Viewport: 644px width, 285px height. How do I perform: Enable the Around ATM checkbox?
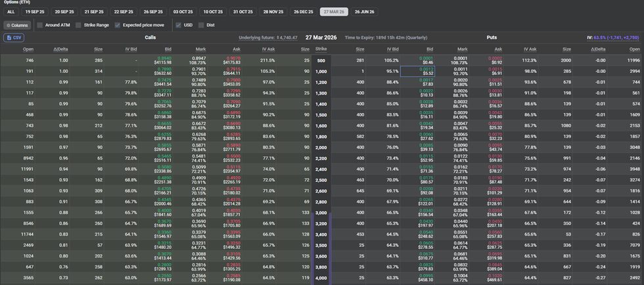coord(40,25)
